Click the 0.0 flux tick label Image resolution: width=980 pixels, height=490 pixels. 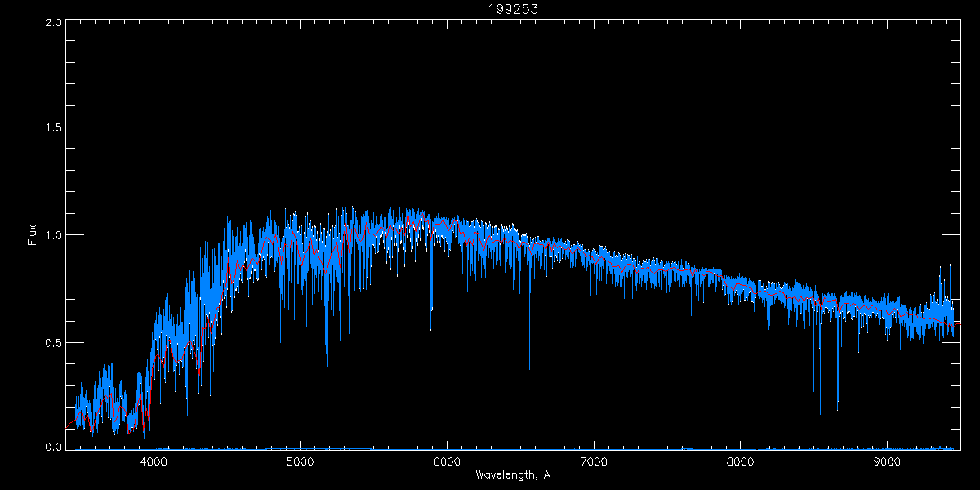(x=53, y=447)
